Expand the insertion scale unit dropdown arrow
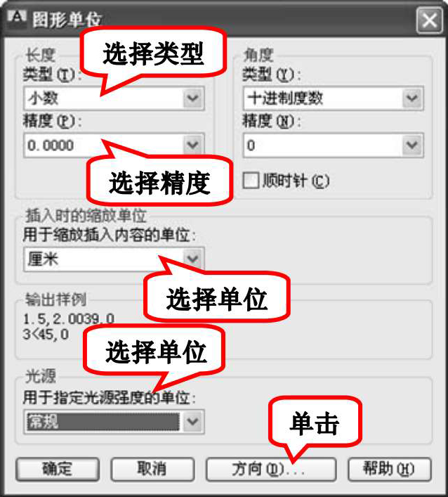The image size is (448, 497). coord(193,259)
